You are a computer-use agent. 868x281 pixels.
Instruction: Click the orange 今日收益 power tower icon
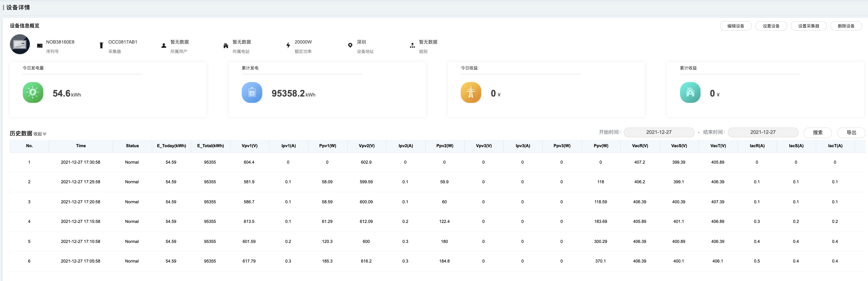471,92
